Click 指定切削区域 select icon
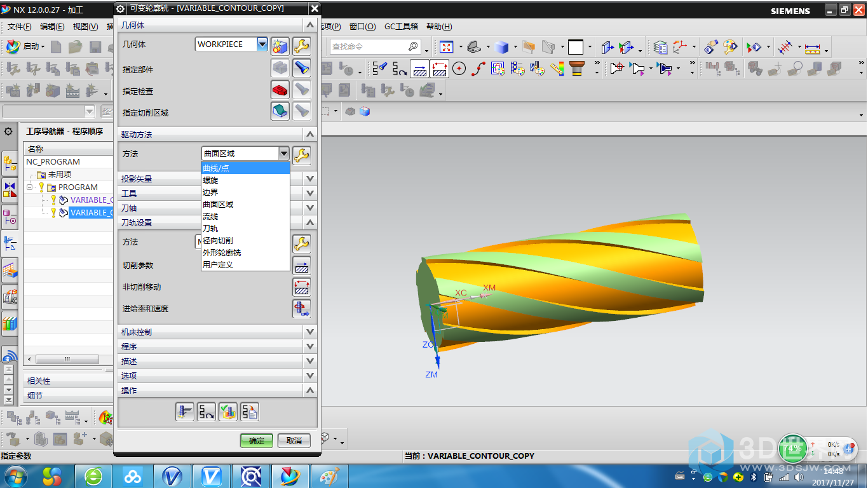 pos(280,111)
